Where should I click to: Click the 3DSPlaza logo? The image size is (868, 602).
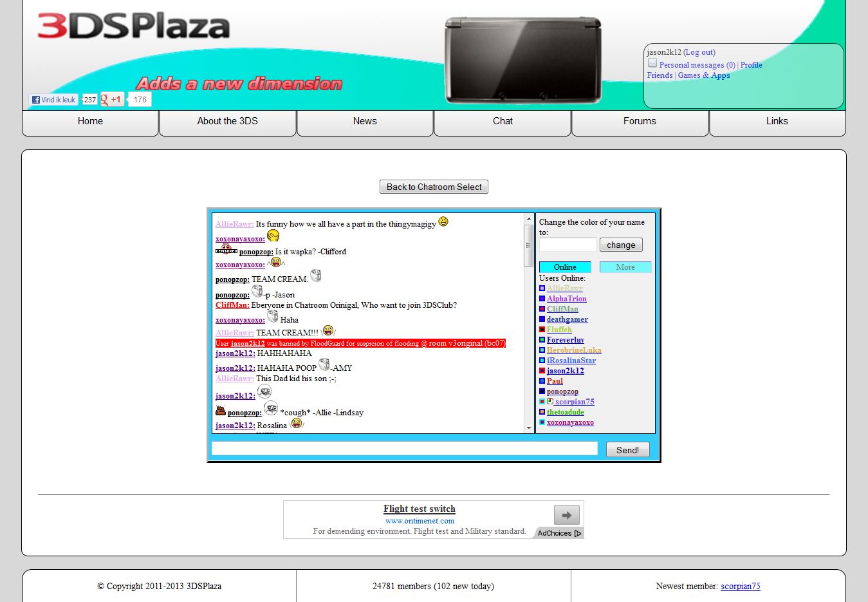point(134,26)
